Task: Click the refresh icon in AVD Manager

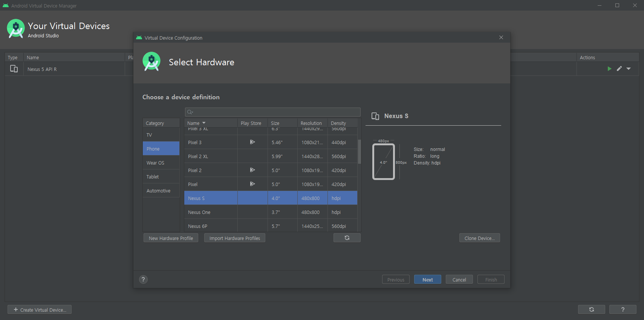Action: (592, 309)
